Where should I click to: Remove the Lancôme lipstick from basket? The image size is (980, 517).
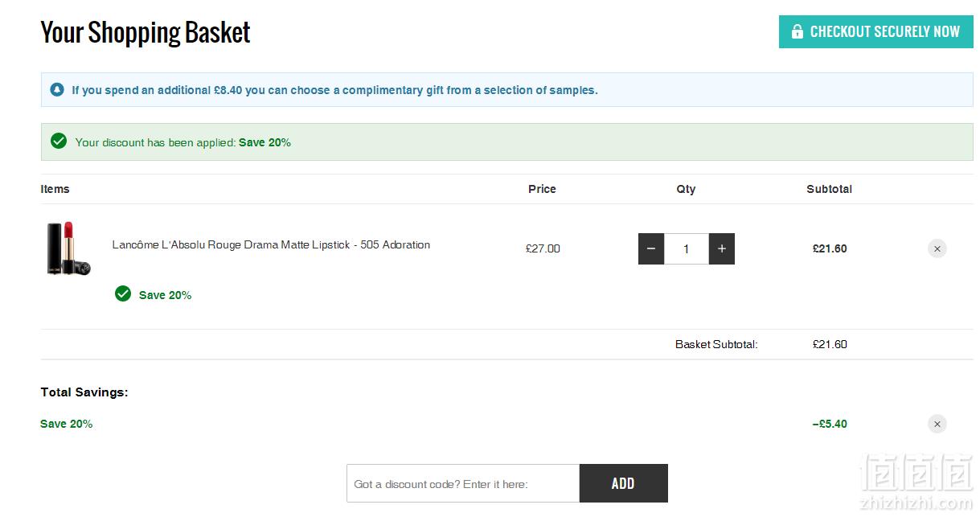click(x=937, y=248)
